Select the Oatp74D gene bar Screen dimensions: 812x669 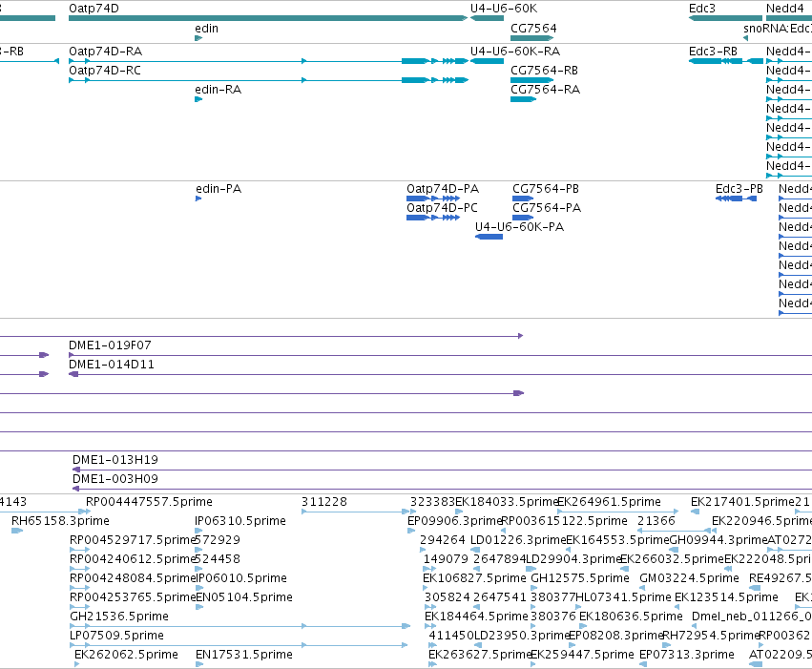268,18
